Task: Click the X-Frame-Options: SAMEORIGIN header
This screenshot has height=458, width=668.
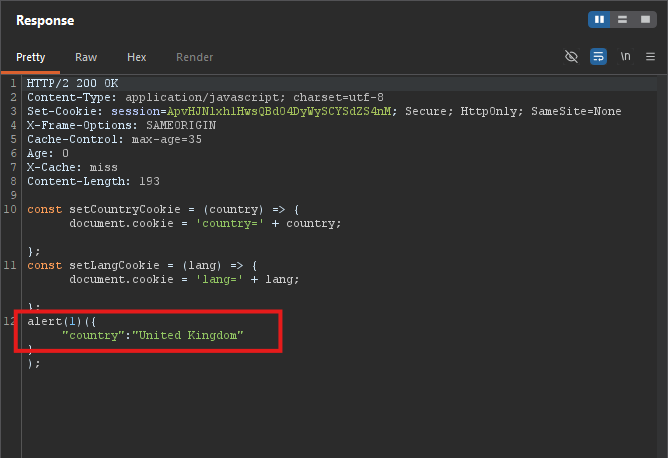Action: pyautogui.click(x=121, y=125)
